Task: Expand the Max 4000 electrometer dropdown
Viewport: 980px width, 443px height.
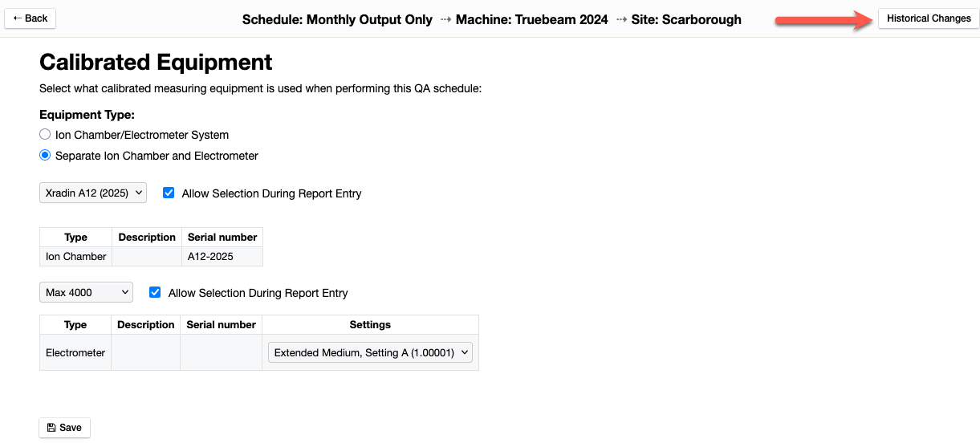Action: coord(86,293)
